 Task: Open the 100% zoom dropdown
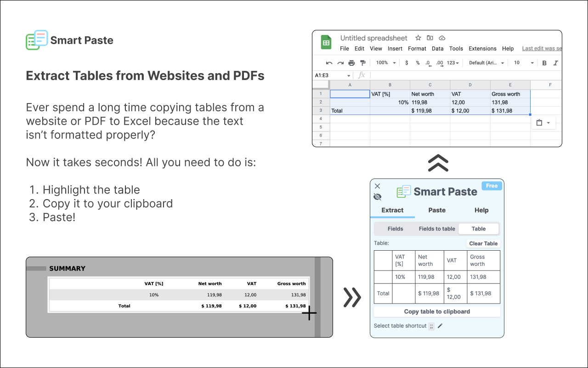tap(385, 63)
